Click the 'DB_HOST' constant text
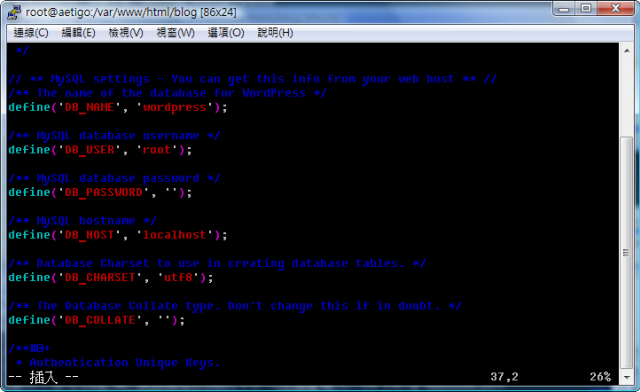The width and height of the screenshot is (640, 392). (90, 235)
